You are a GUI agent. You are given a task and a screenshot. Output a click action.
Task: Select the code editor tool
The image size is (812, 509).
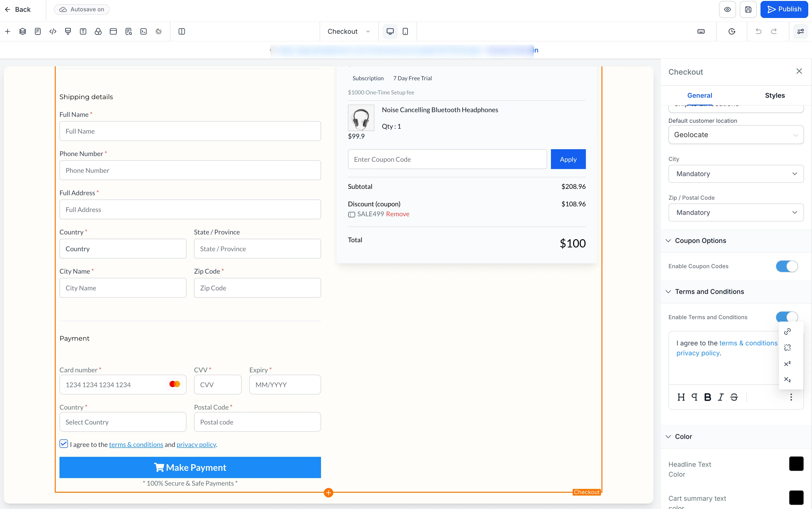52,31
